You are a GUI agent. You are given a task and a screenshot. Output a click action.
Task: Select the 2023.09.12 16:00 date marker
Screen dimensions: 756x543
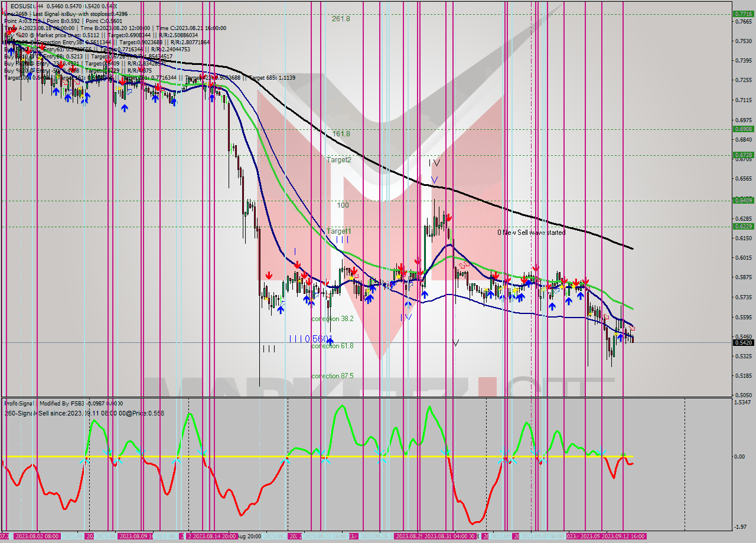pos(624,536)
